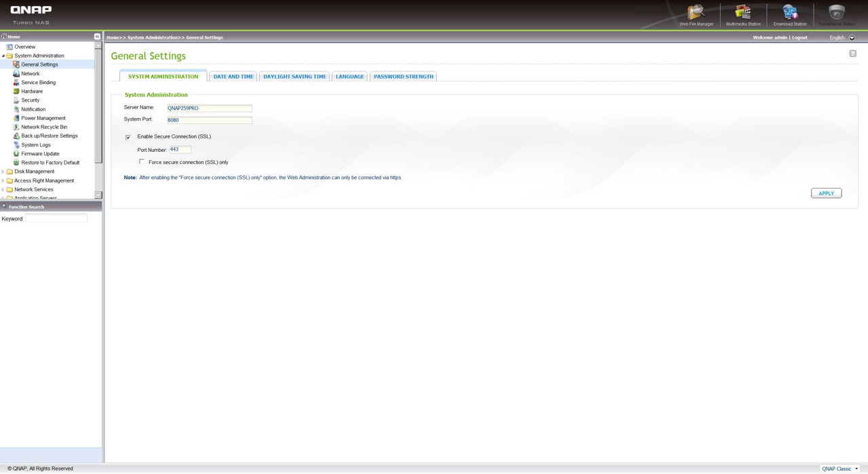
Task: Click the Network icon in sidebar
Action: (16, 73)
